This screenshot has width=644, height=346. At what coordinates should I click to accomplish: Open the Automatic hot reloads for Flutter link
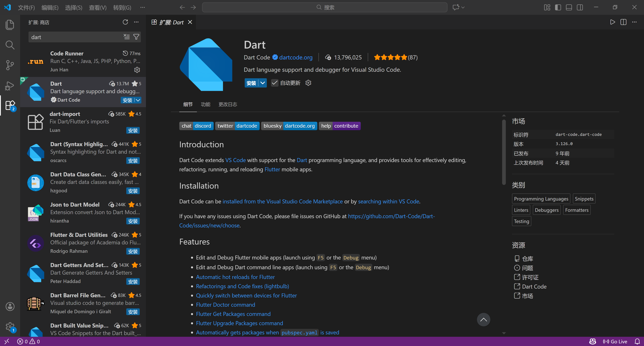(235, 277)
